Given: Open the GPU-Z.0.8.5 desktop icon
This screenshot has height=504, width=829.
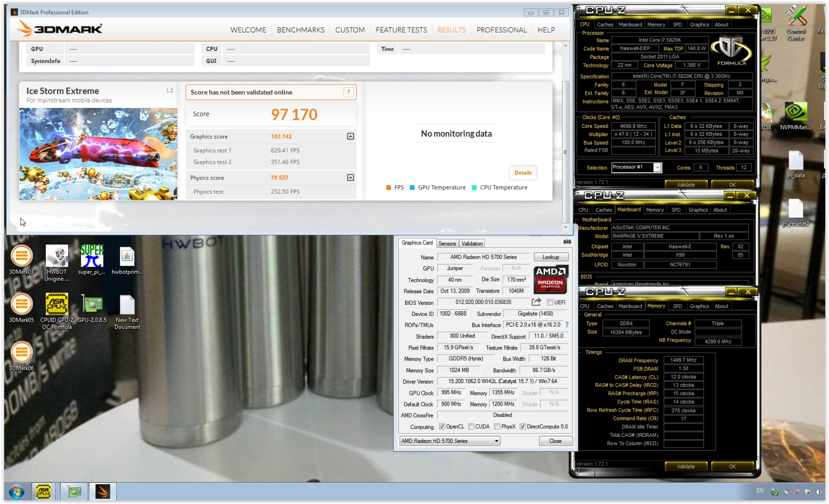Looking at the screenshot, I should click(92, 308).
